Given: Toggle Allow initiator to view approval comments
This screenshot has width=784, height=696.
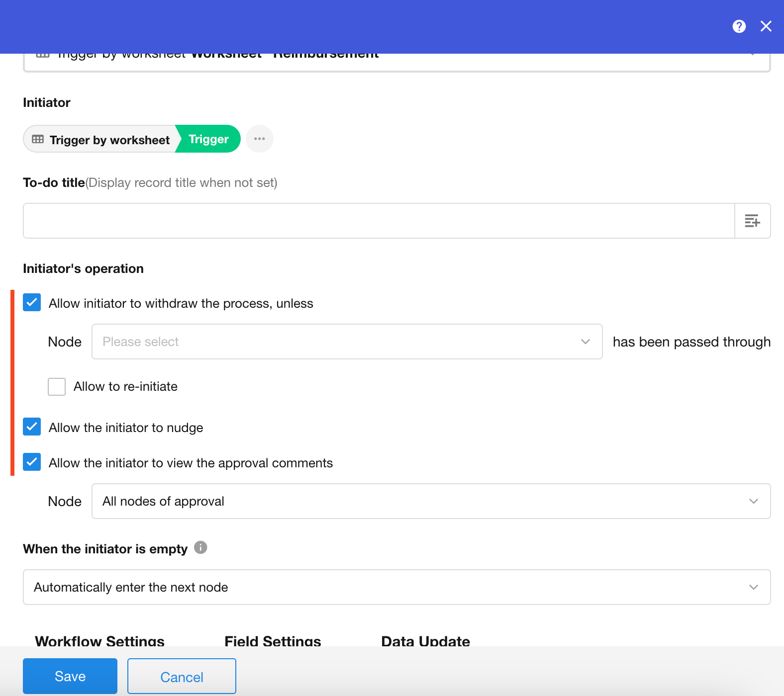Looking at the screenshot, I should [x=32, y=462].
